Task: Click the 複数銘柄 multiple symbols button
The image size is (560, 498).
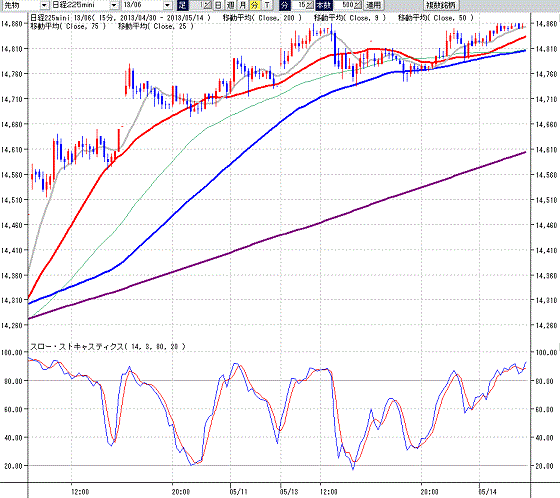Action: (x=440, y=5)
